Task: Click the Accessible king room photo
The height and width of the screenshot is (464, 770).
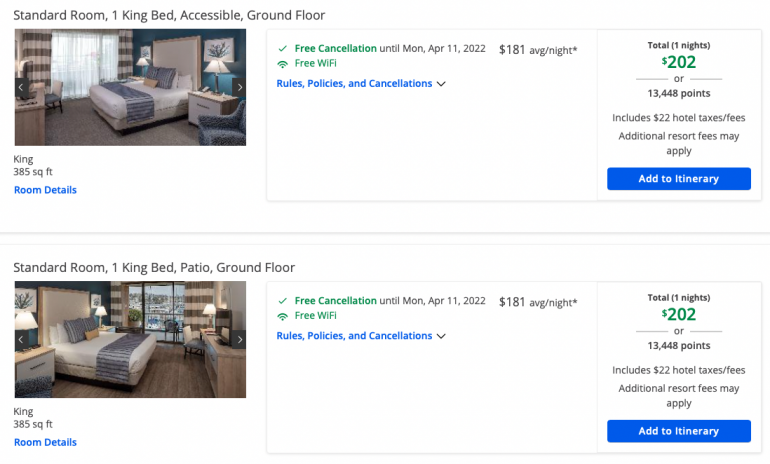Action: (130, 87)
